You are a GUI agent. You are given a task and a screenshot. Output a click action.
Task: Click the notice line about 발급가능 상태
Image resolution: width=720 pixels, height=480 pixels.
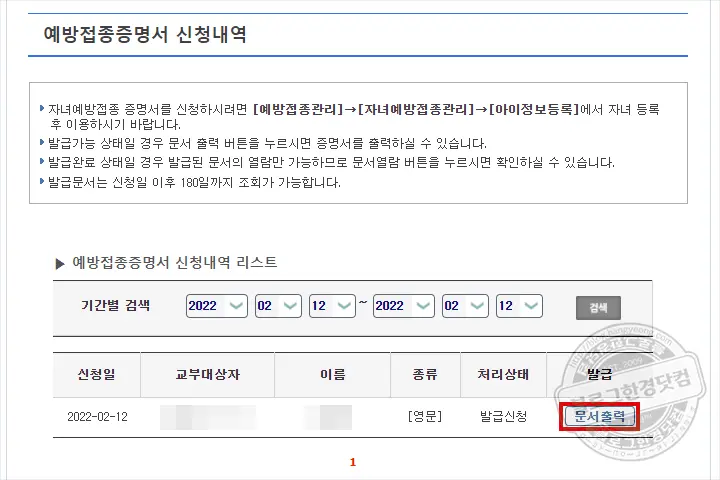pyautogui.click(x=267, y=143)
